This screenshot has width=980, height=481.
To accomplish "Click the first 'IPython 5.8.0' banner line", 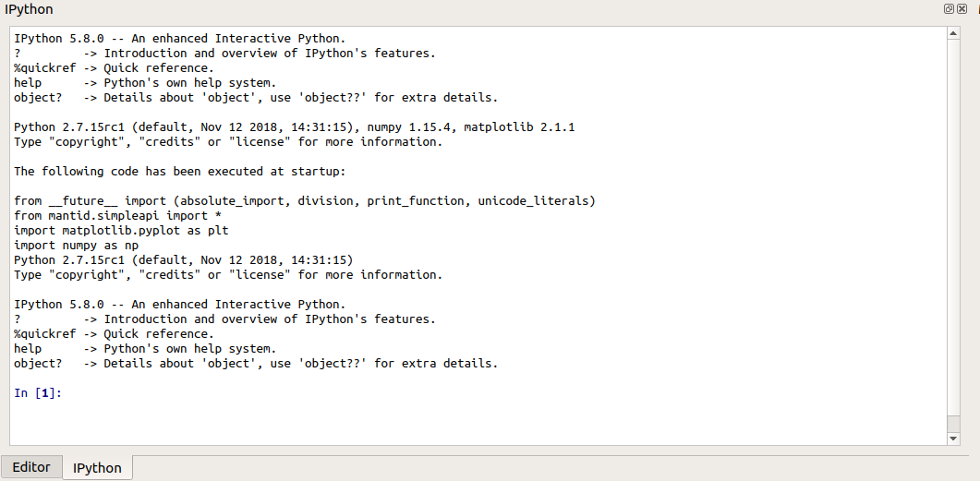I will tap(179, 39).
